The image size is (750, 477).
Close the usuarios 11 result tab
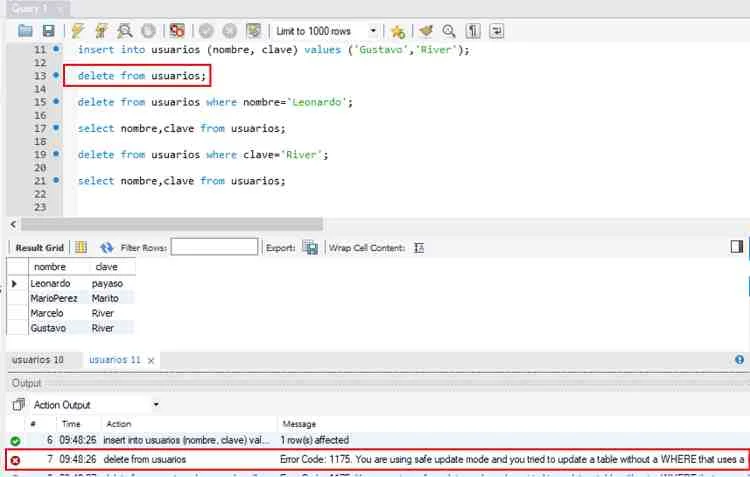152,360
